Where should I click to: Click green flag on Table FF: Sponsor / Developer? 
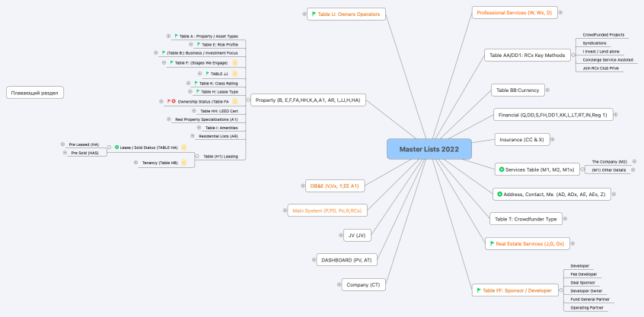point(479,290)
